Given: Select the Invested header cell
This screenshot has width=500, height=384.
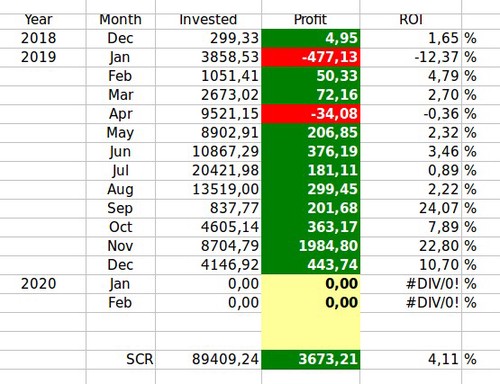Looking at the screenshot, I should [x=208, y=21].
